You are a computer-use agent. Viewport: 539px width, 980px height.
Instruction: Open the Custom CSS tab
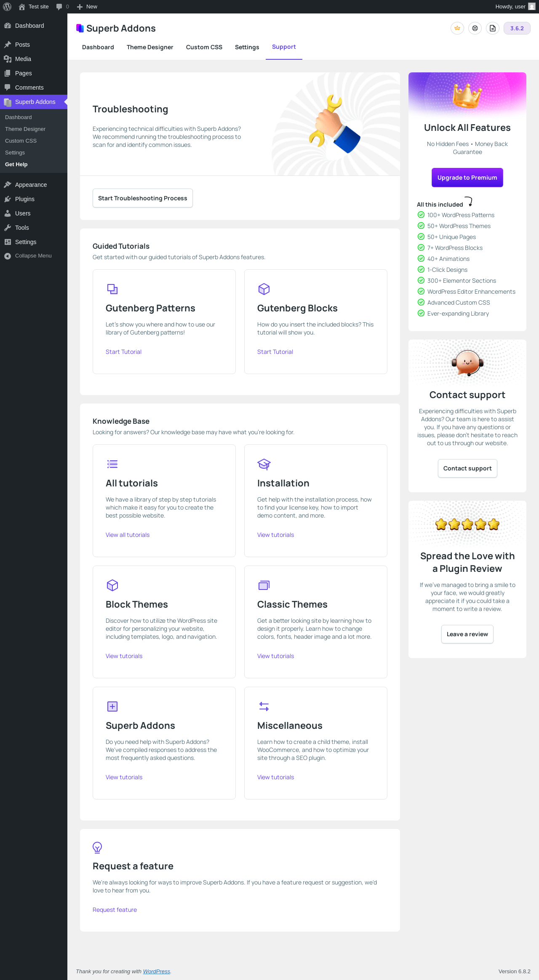click(204, 47)
